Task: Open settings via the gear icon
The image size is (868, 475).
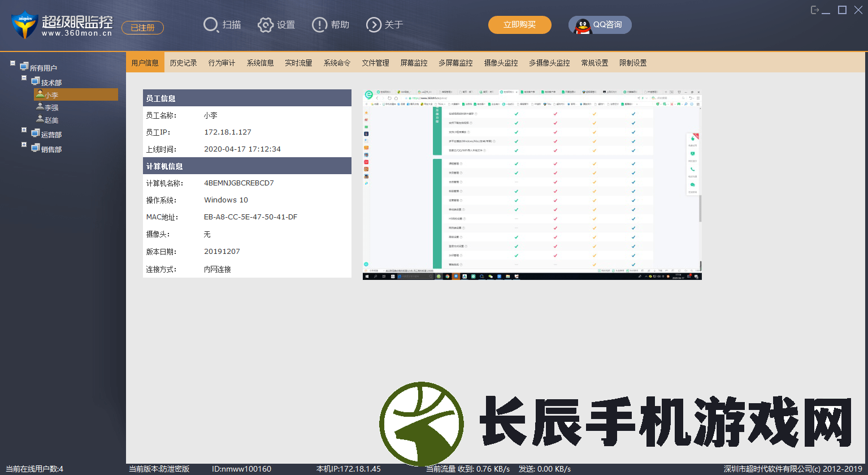Action: click(x=266, y=25)
